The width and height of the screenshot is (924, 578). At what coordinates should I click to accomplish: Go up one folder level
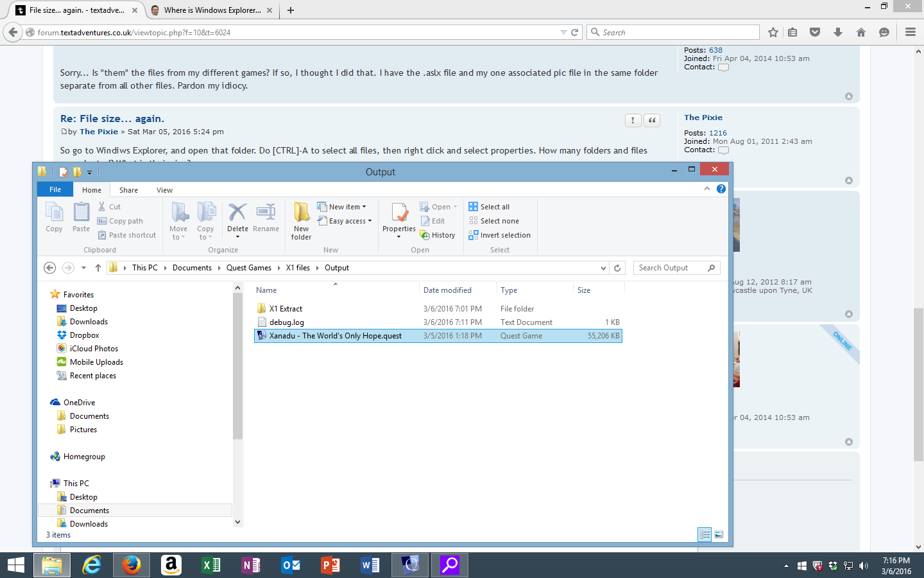98,268
